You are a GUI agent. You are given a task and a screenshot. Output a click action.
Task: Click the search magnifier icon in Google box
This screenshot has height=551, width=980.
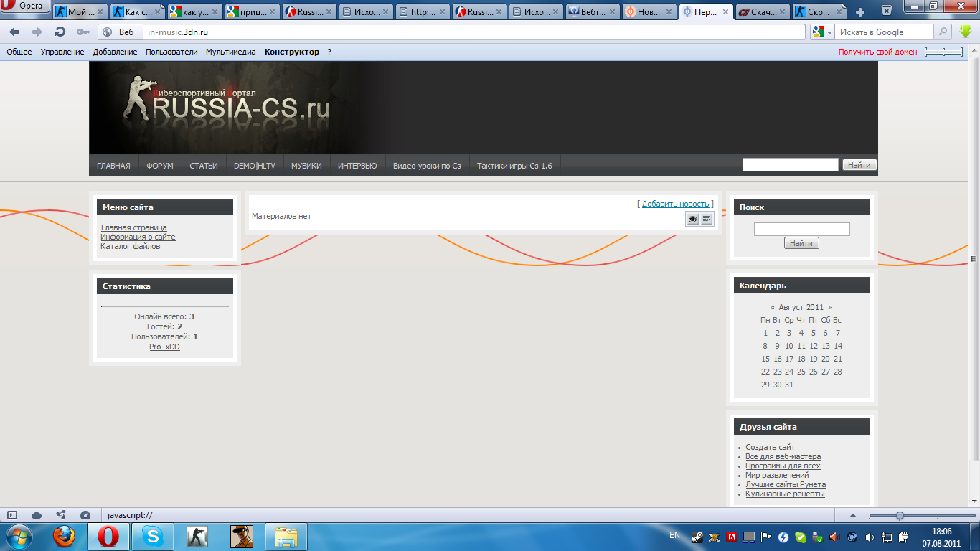[x=943, y=32]
